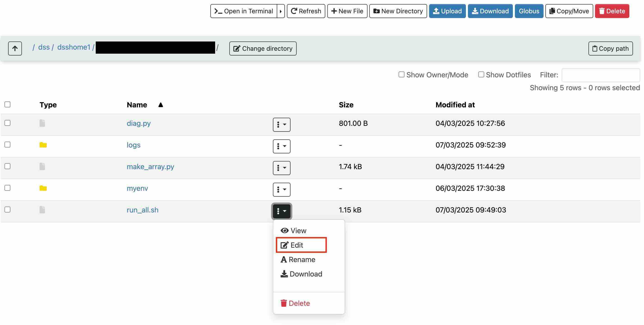The image size is (644, 325).
Task: Click the red Delete toolbar button
Action: [x=612, y=11]
